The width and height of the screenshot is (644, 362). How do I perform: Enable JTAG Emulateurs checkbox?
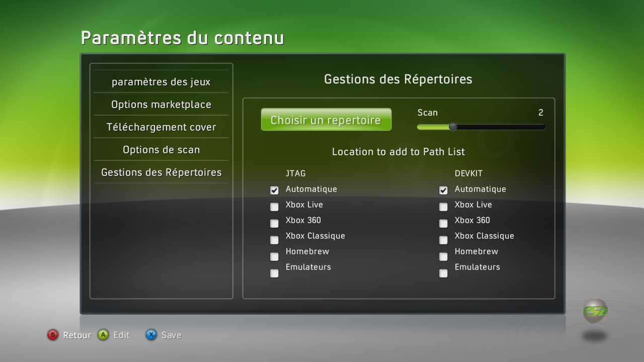pyautogui.click(x=274, y=273)
